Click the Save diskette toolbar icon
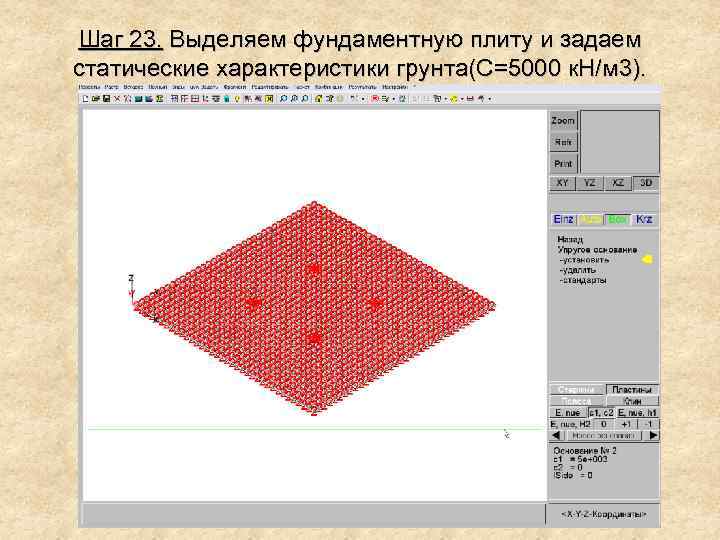Viewport: 720px width, 540px height. (107, 99)
